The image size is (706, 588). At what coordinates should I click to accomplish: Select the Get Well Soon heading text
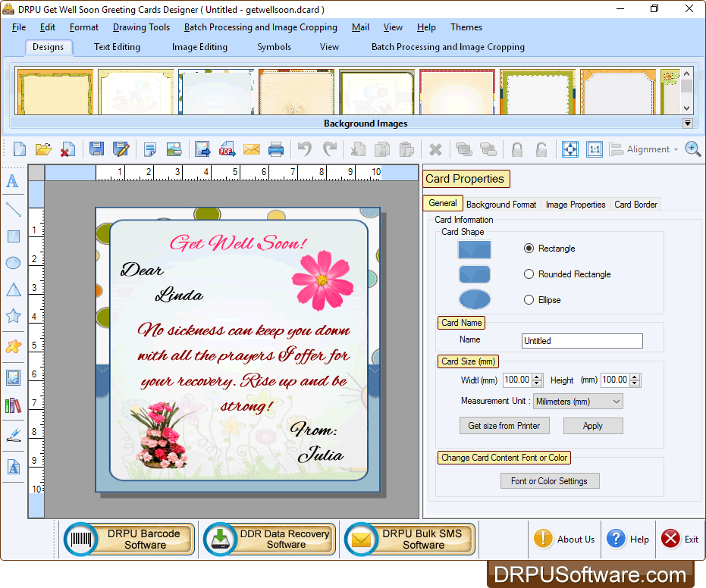(x=238, y=243)
